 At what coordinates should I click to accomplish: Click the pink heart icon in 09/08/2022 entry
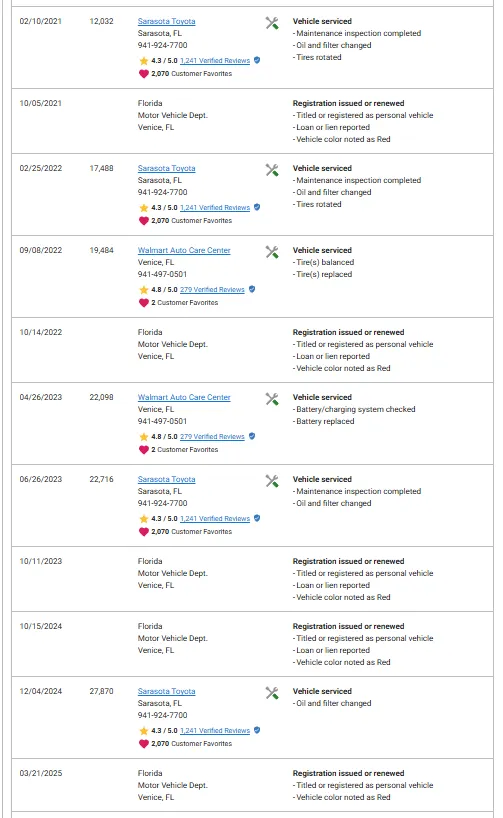[143, 303]
